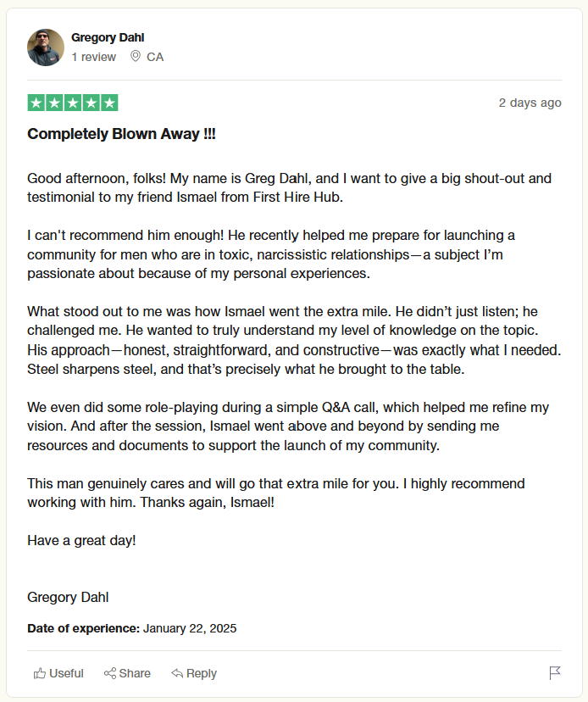Select the CA location text

[155, 57]
